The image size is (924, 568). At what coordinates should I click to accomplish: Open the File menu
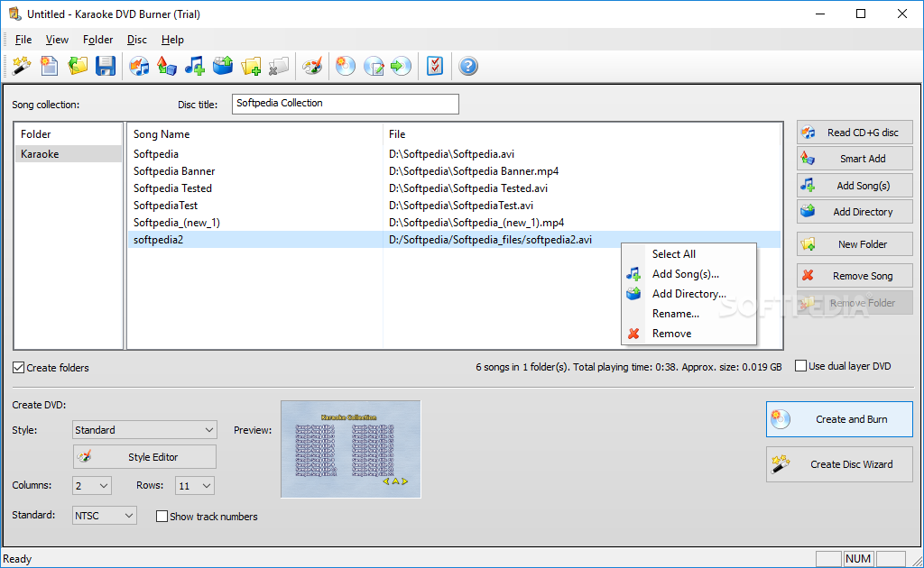pyautogui.click(x=23, y=40)
